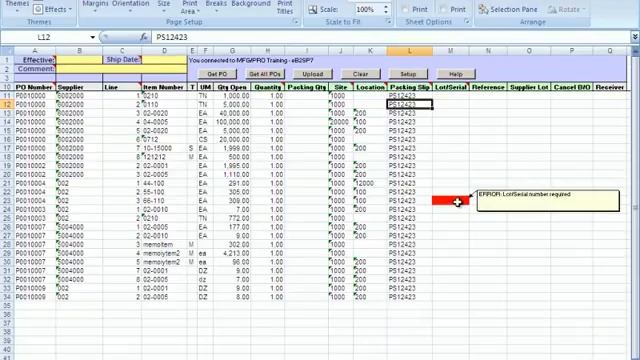The width and height of the screenshot is (640, 360).
Task: Click the Help button
Action: point(456,74)
